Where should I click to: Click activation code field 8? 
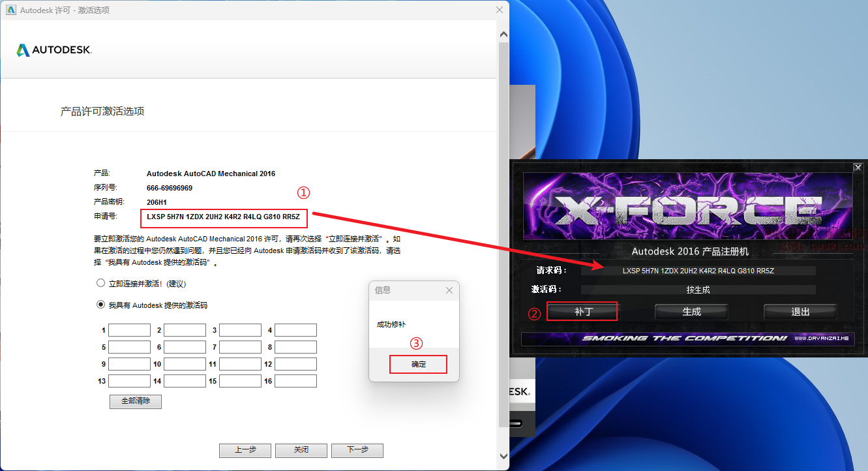point(295,347)
